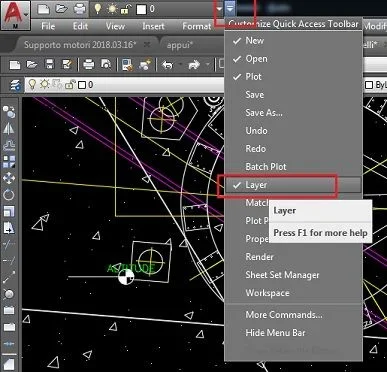Open the layer combo box in Layers toolbar
Screen dimensions: 387x372
tap(124, 85)
